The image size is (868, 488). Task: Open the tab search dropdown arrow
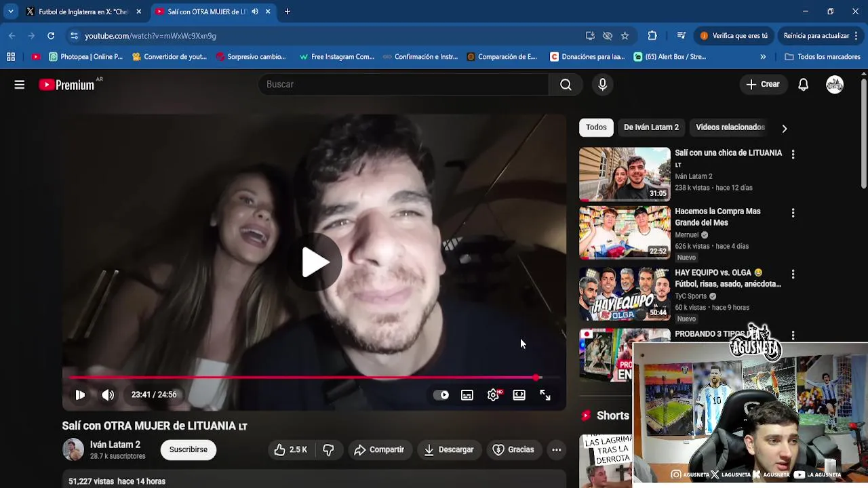10,12
